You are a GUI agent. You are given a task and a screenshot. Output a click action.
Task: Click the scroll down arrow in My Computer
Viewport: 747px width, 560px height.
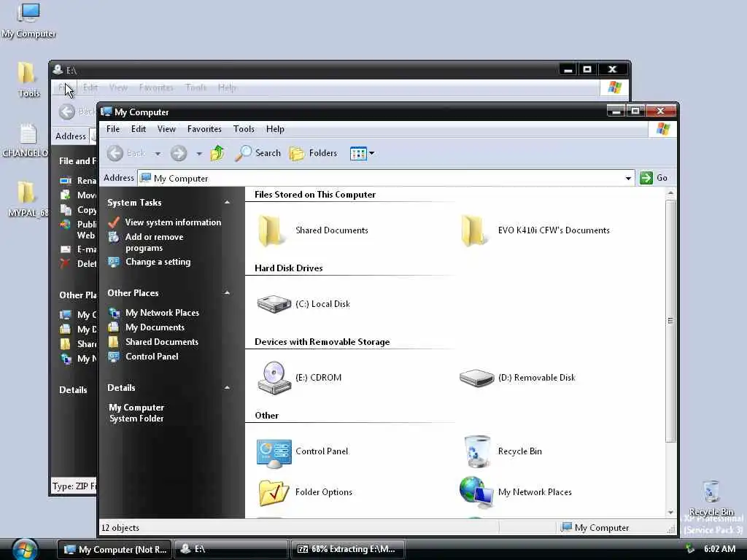click(670, 513)
